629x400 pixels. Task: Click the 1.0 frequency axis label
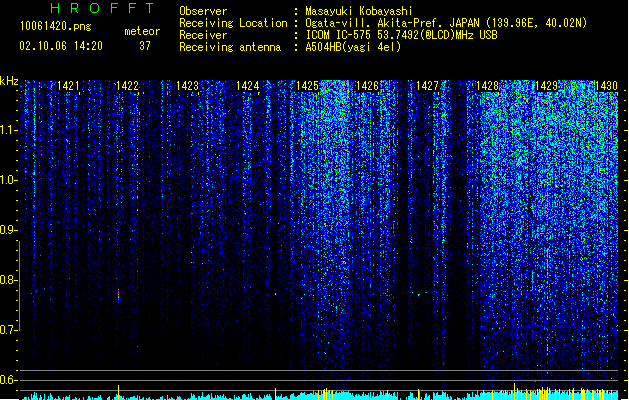pyautogui.click(x=8, y=180)
